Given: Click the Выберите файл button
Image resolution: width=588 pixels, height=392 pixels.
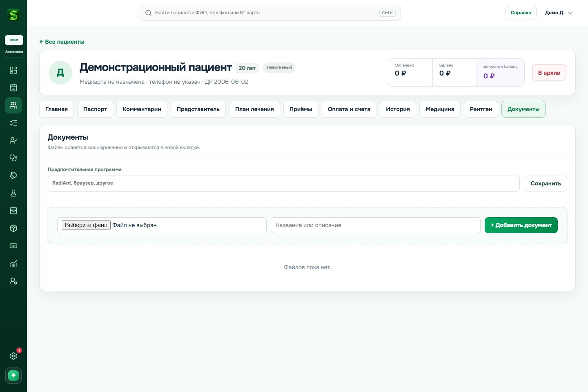Looking at the screenshot, I should click(x=86, y=225).
